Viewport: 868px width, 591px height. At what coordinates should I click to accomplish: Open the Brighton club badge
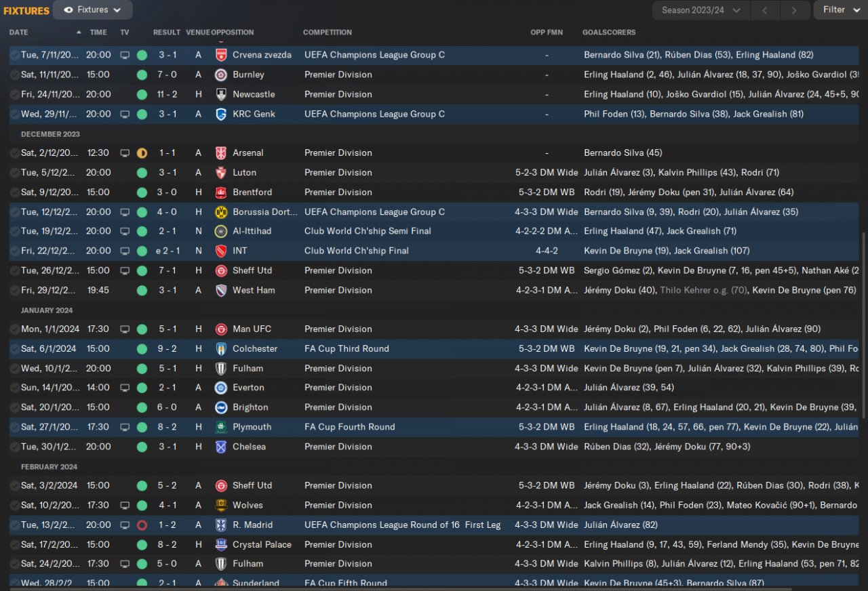point(220,407)
